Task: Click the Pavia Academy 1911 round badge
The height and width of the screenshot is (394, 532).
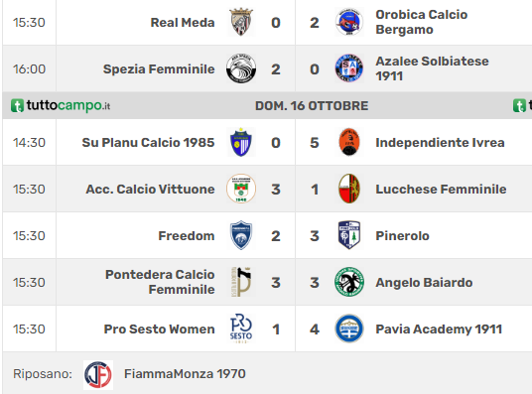Action: coord(349,328)
